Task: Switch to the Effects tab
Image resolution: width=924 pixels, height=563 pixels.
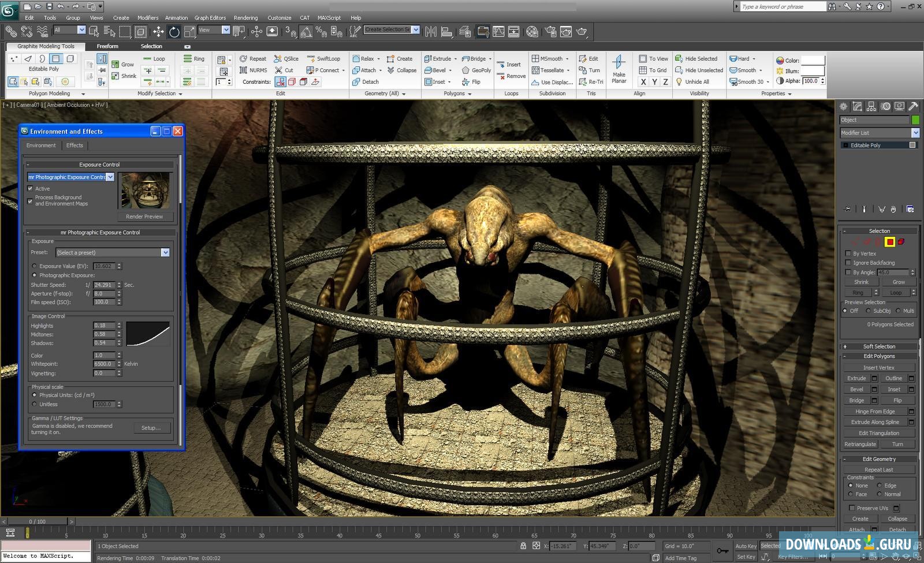Action: [x=74, y=145]
